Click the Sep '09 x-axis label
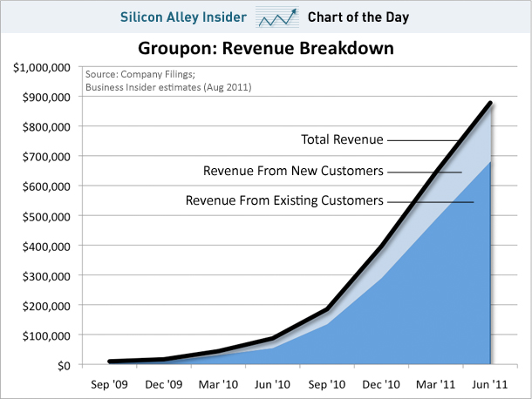 [109, 384]
